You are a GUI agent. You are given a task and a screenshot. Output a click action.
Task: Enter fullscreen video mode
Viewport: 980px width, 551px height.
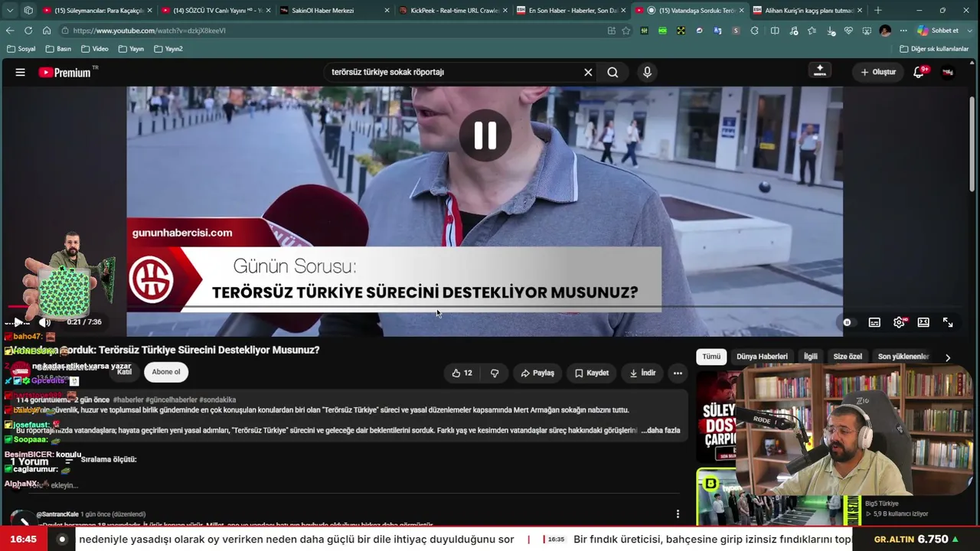(x=948, y=322)
